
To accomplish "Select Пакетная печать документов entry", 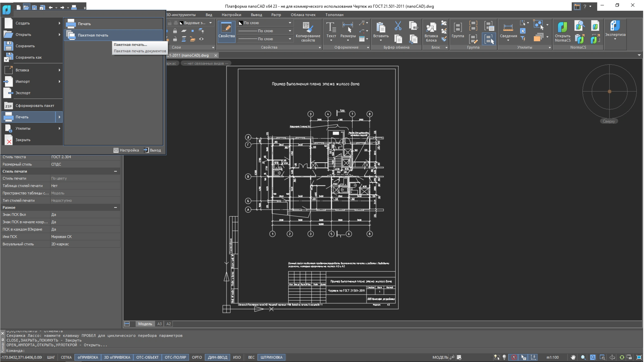I will [x=140, y=51].
